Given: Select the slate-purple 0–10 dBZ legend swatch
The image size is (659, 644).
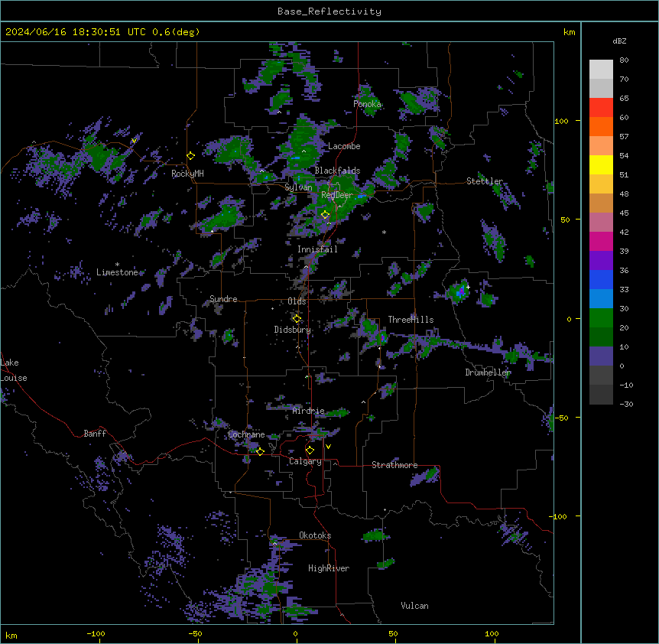Looking at the screenshot, I should click(601, 356).
